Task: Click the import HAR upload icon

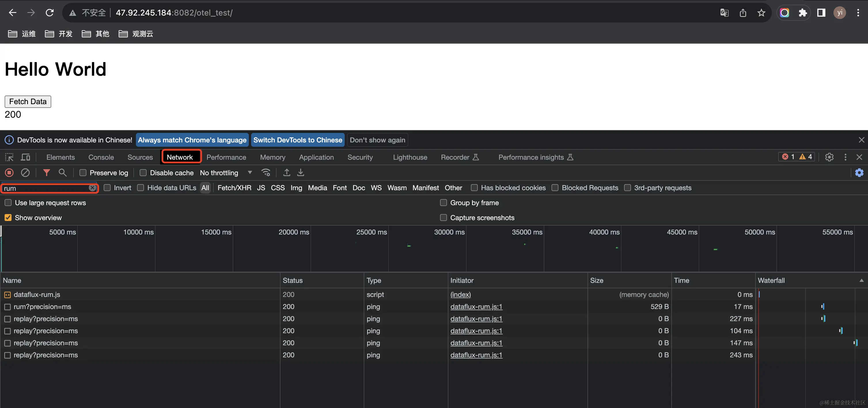Action: 287,173
